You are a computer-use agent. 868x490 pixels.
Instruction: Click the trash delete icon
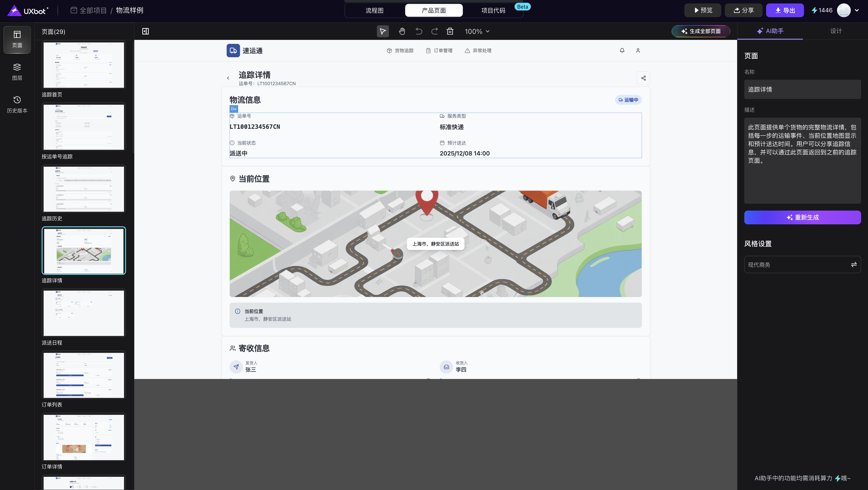tap(450, 31)
